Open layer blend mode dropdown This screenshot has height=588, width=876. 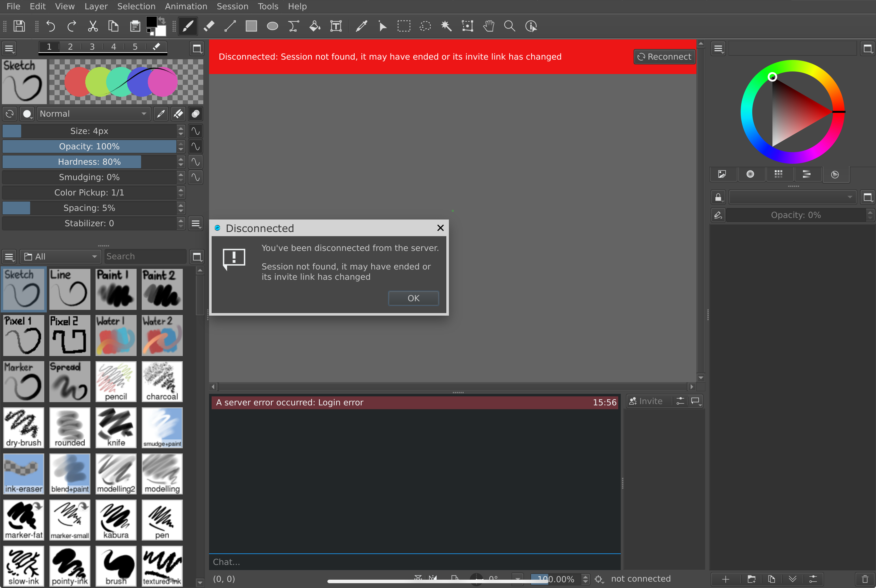792,197
